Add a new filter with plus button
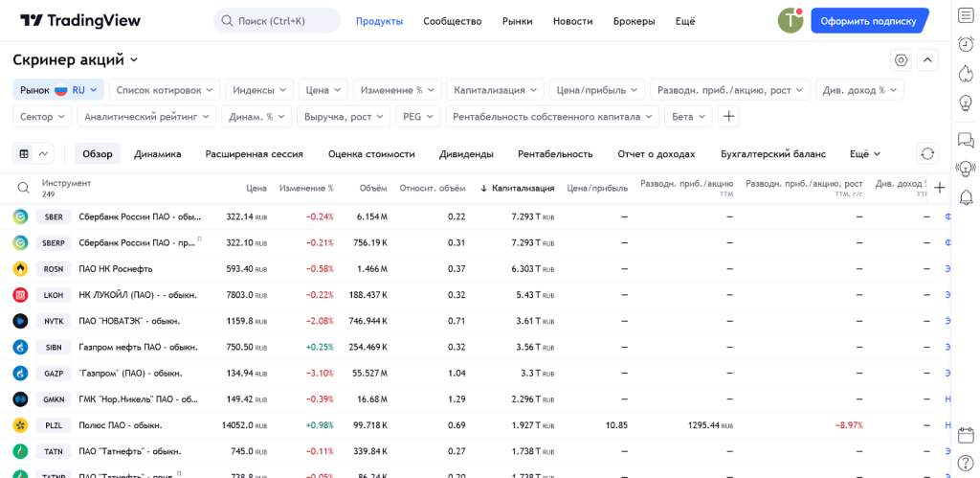This screenshot has height=478, width=980. [728, 116]
